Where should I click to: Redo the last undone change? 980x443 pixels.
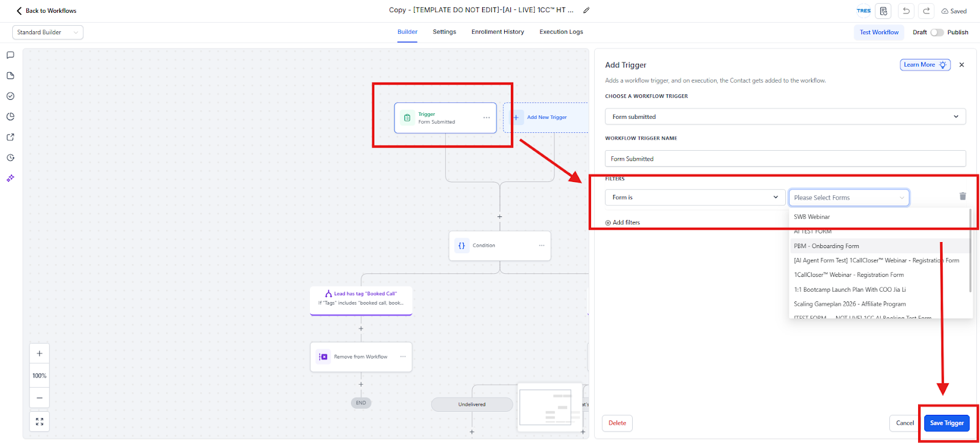[x=927, y=11]
